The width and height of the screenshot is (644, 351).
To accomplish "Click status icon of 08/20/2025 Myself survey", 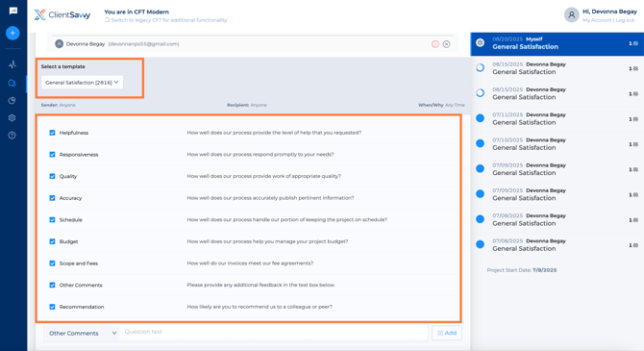I will click(480, 42).
